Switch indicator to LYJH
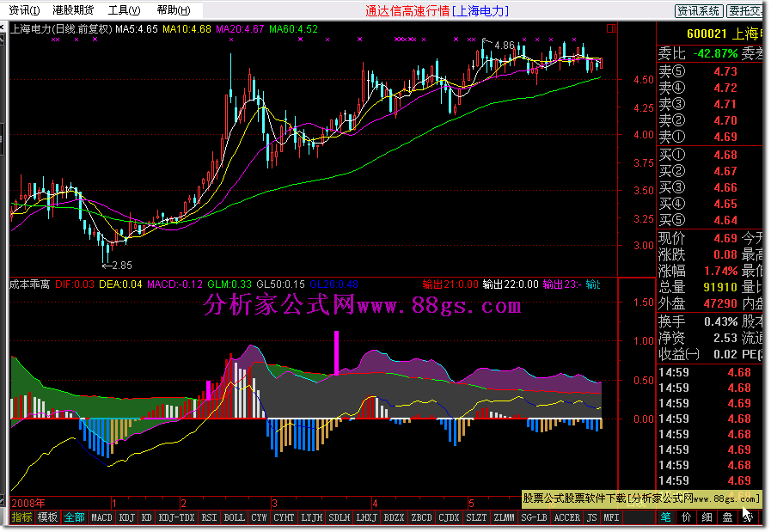 click(x=312, y=517)
